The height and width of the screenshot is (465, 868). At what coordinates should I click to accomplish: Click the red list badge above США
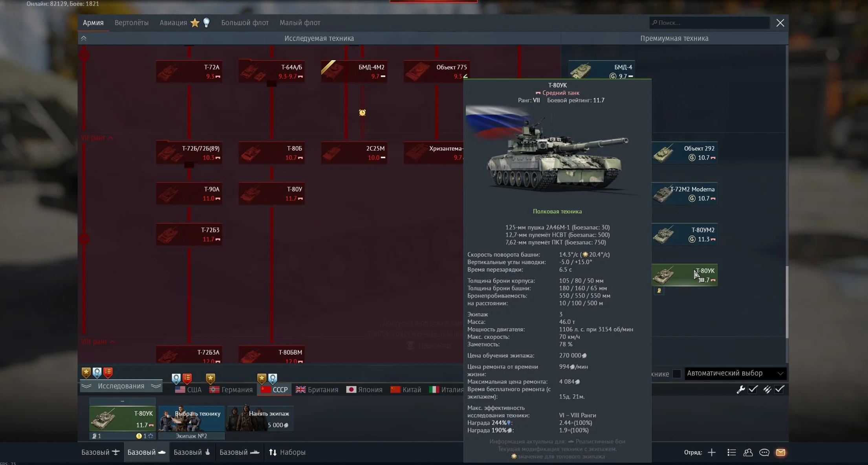coord(187,379)
